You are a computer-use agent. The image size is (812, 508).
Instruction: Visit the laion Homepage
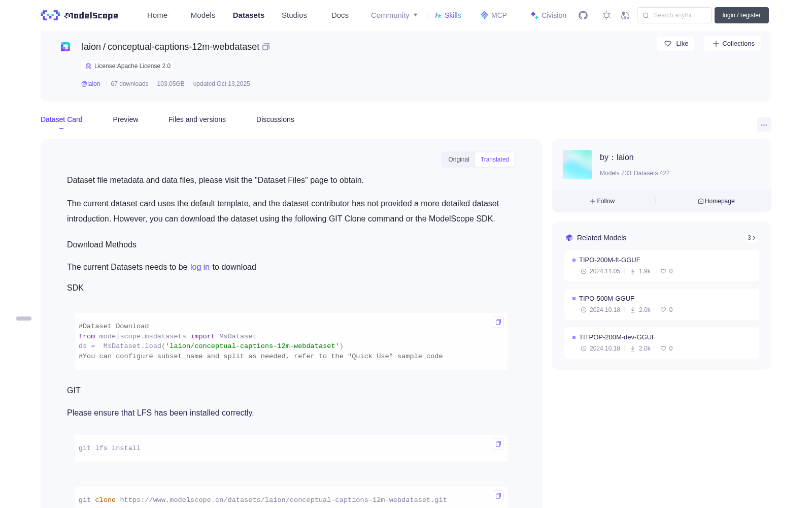pos(716,201)
